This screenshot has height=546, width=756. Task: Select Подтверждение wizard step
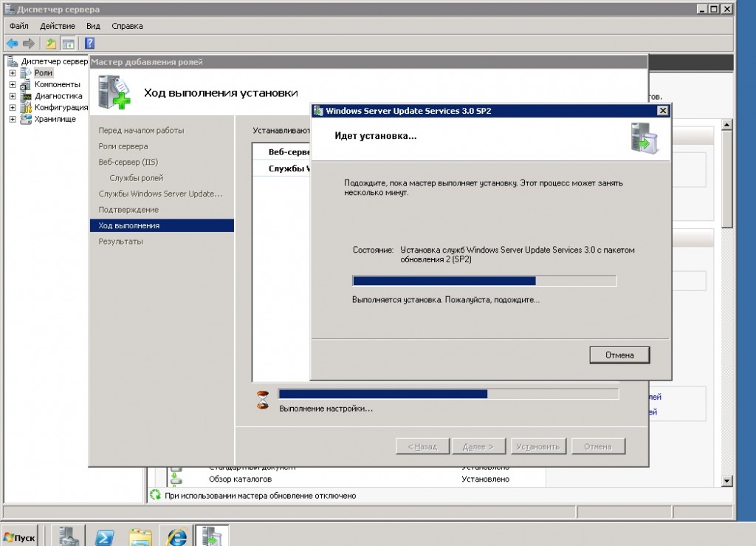(128, 209)
